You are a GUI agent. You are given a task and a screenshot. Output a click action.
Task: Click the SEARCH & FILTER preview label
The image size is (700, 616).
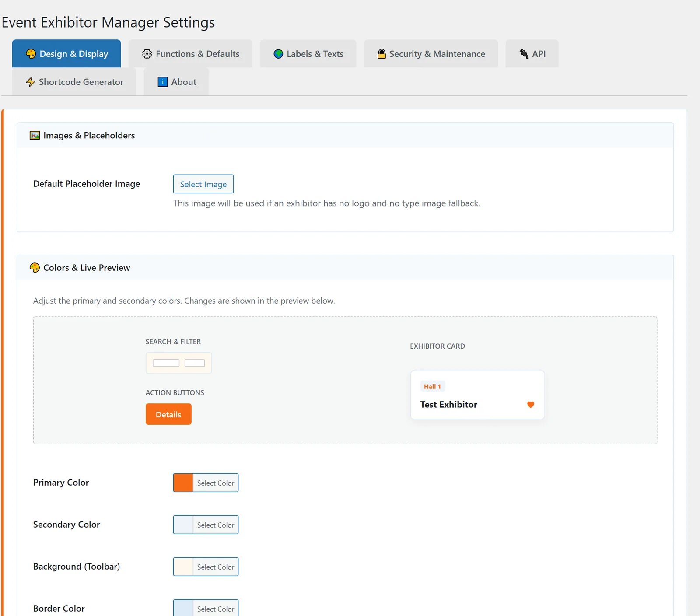[x=173, y=342]
